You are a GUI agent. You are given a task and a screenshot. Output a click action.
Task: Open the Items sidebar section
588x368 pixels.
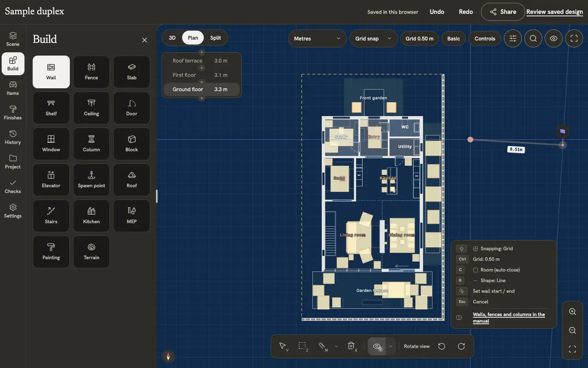click(x=13, y=88)
